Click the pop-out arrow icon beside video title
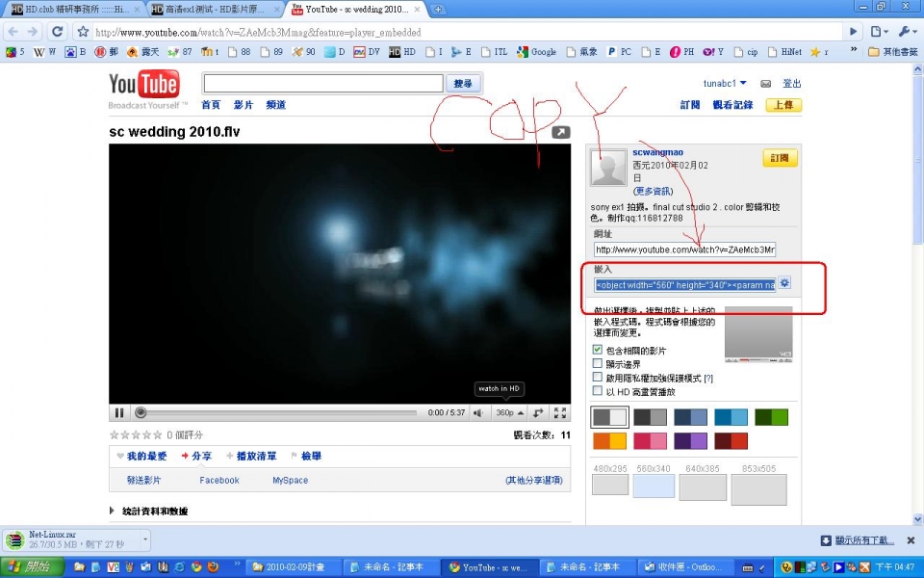The height and width of the screenshot is (578, 924). (x=561, y=133)
